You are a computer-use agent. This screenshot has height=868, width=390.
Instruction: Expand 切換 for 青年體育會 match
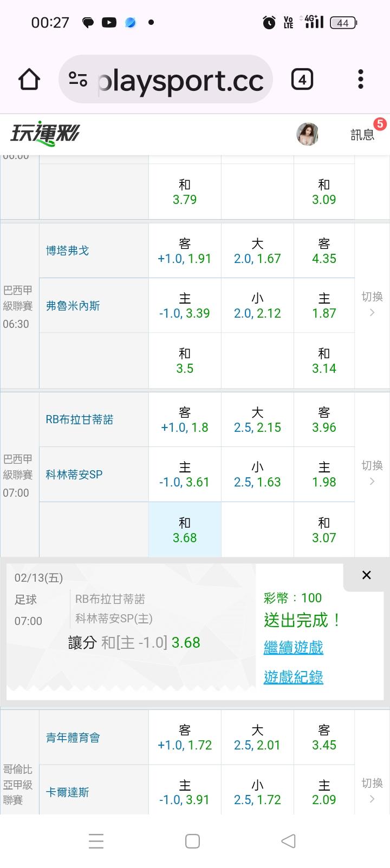click(x=372, y=790)
